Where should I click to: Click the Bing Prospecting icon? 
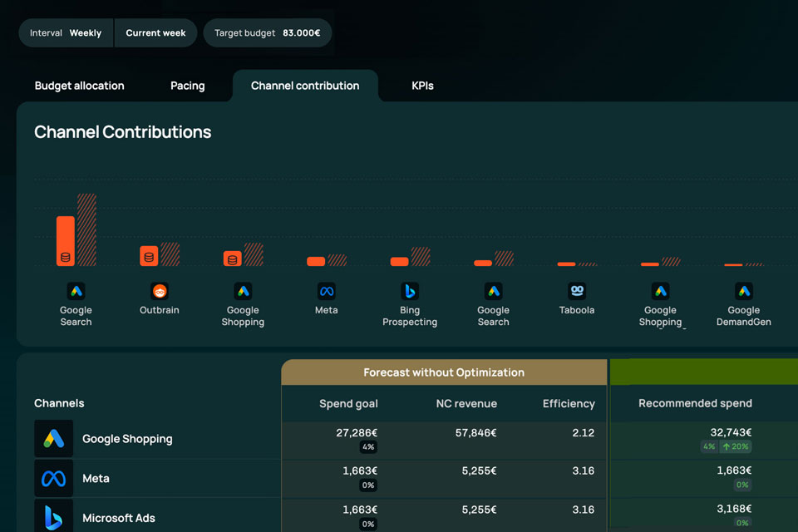point(410,291)
